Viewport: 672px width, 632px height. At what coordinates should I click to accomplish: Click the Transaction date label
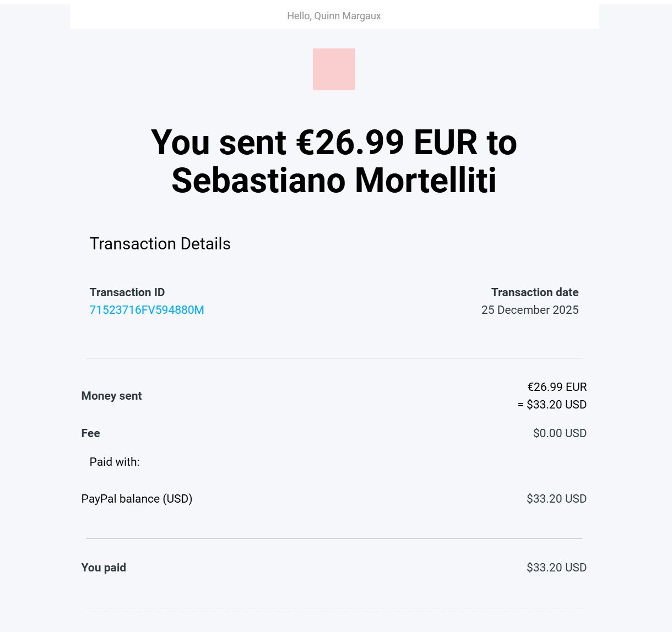pos(535,292)
